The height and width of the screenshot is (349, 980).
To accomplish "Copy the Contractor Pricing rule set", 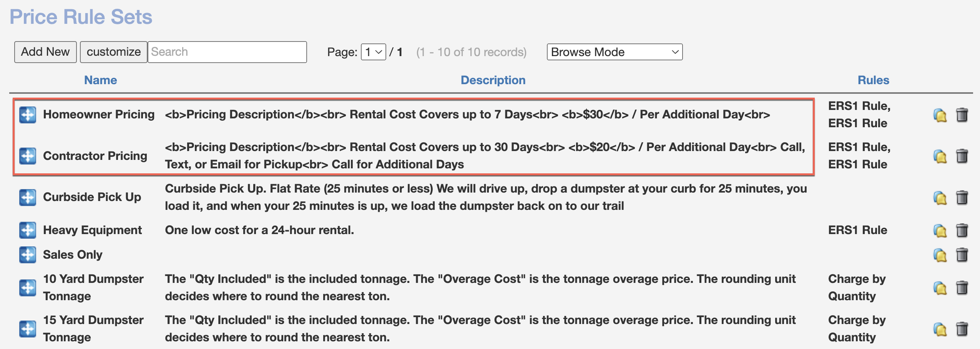I will (940, 156).
